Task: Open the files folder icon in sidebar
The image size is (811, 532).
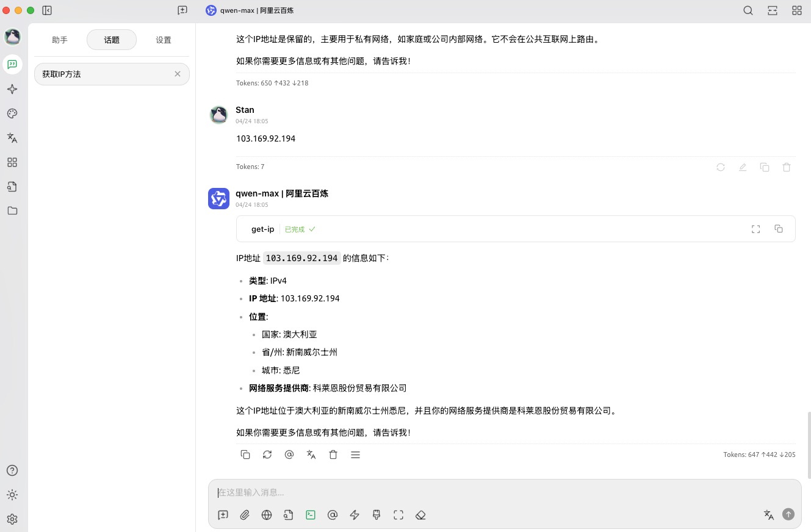Action: click(12, 211)
